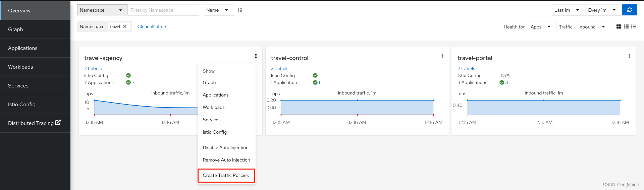Open Overview in the sidebar
The height and width of the screenshot is (190, 644).
(x=35, y=10)
